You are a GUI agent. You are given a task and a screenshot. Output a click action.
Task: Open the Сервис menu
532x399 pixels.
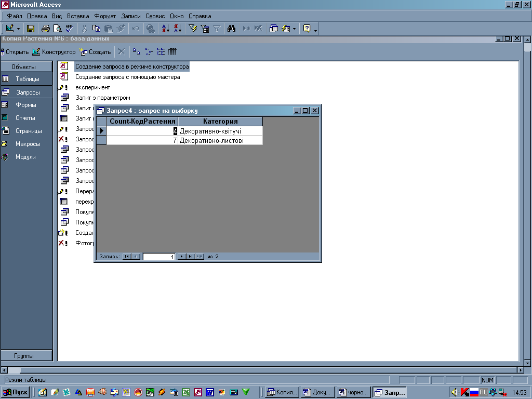[x=155, y=16]
